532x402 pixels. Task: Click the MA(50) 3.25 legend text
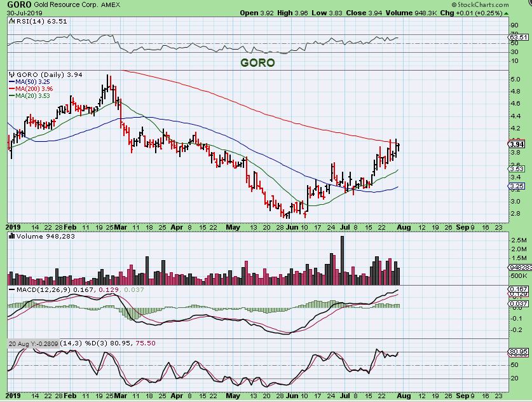[x=32, y=82]
